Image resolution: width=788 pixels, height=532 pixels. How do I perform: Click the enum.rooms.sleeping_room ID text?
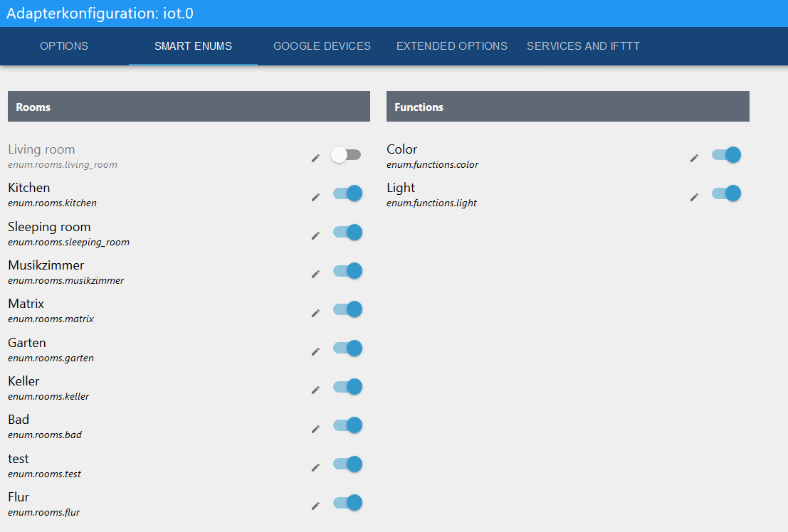[69, 242]
